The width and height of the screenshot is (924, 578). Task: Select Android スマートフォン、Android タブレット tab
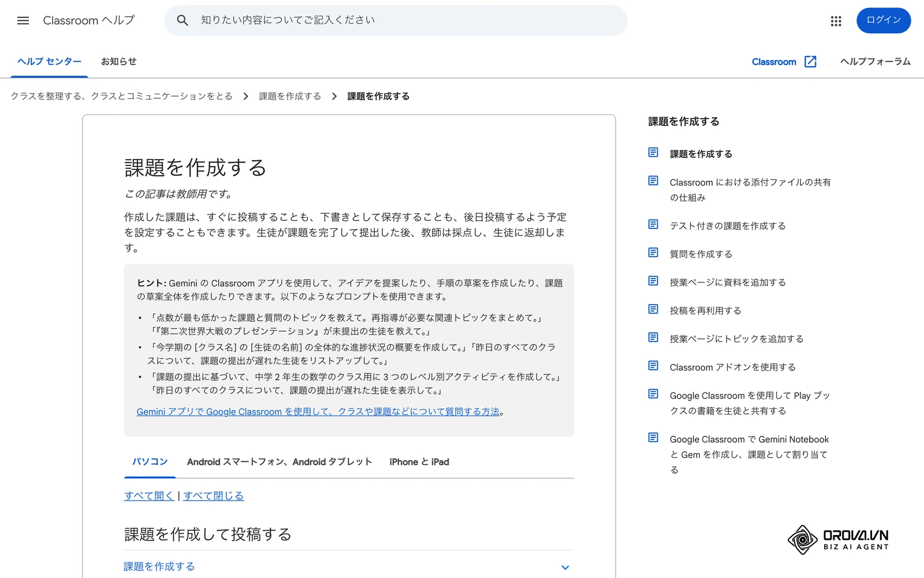pyautogui.click(x=280, y=462)
